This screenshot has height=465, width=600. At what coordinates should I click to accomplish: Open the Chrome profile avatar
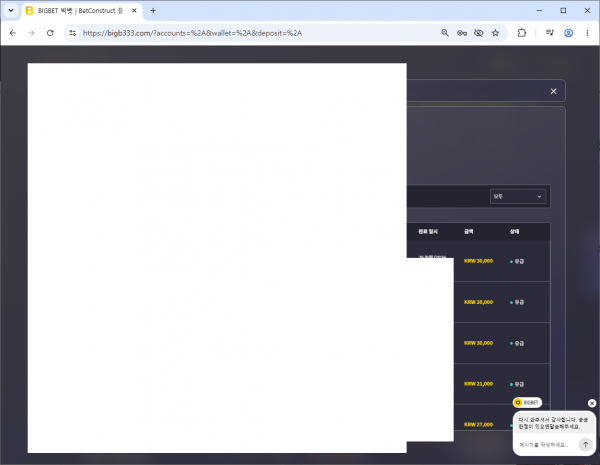[x=569, y=33]
